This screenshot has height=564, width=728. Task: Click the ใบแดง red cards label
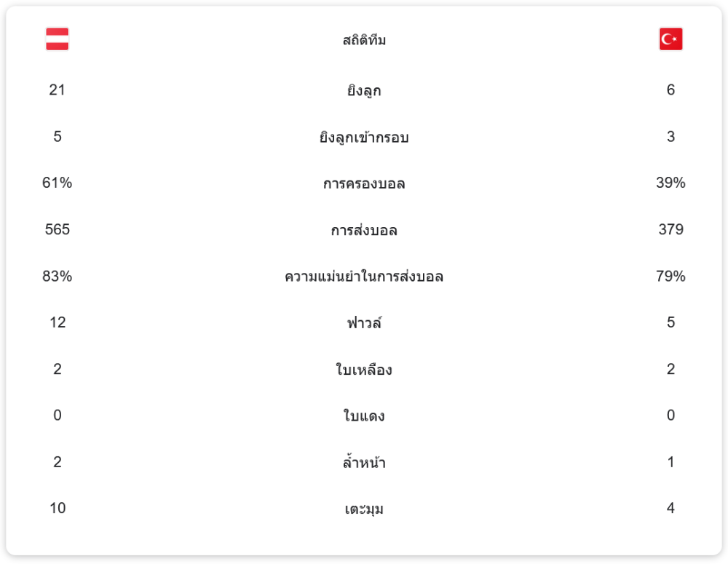tap(364, 416)
